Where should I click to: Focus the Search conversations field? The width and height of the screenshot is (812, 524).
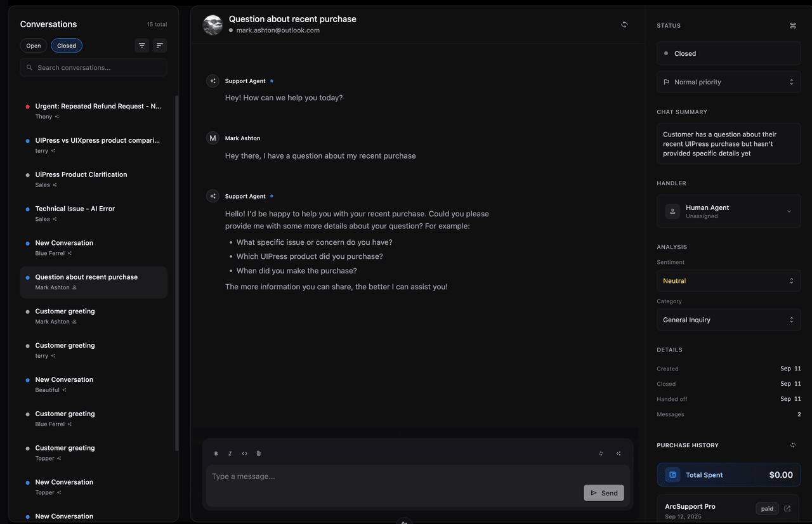tap(94, 68)
